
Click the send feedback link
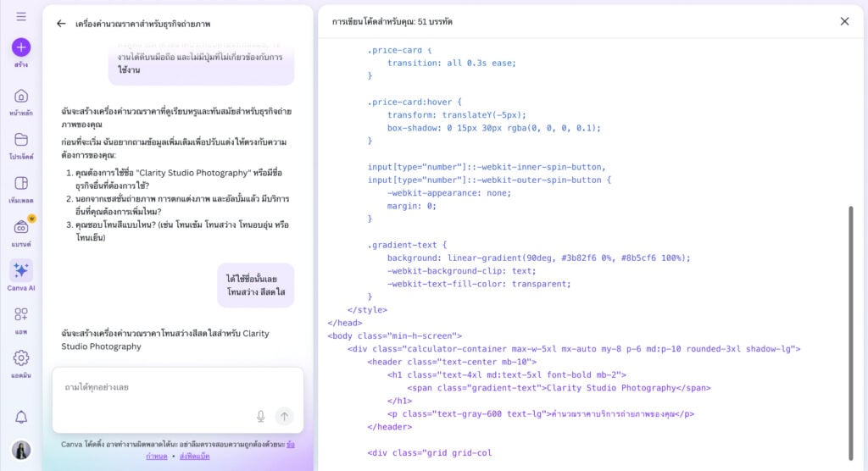coord(194,457)
